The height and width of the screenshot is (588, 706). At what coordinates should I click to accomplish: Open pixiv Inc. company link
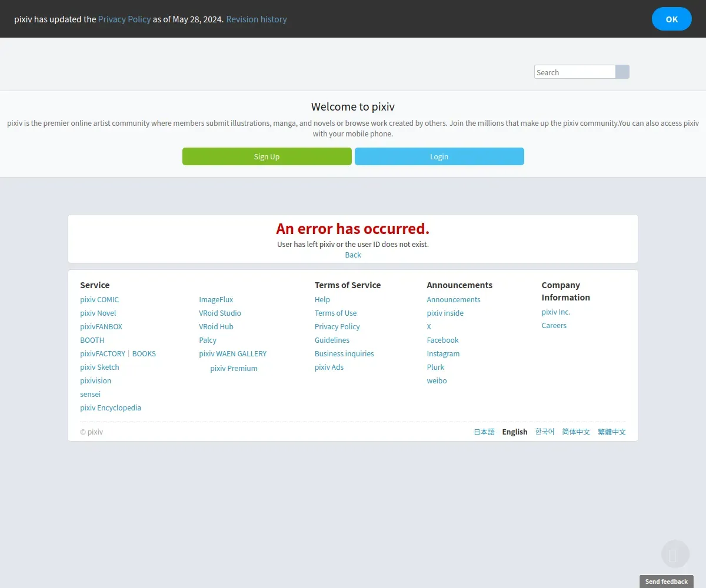[556, 312]
